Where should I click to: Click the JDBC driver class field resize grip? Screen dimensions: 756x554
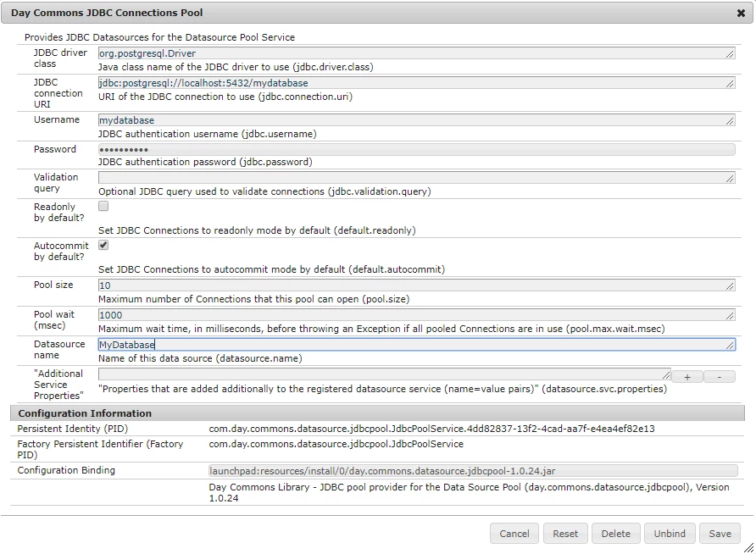(x=730, y=54)
